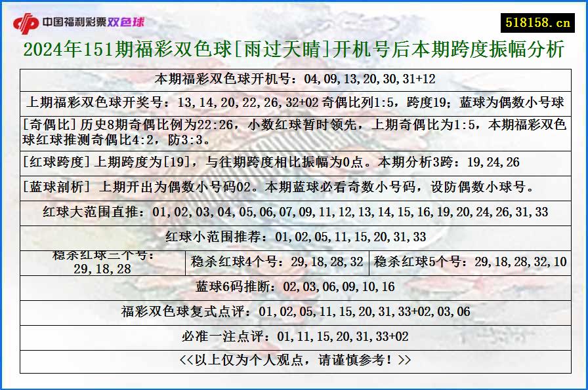Select the 稳杀红球5个号 cell
Image resolution: width=588 pixels, height=390 pixels.
click(x=467, y=262)
